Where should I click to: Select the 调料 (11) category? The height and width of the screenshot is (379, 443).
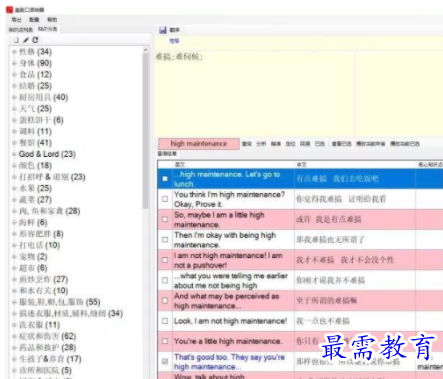pos(35,131)
